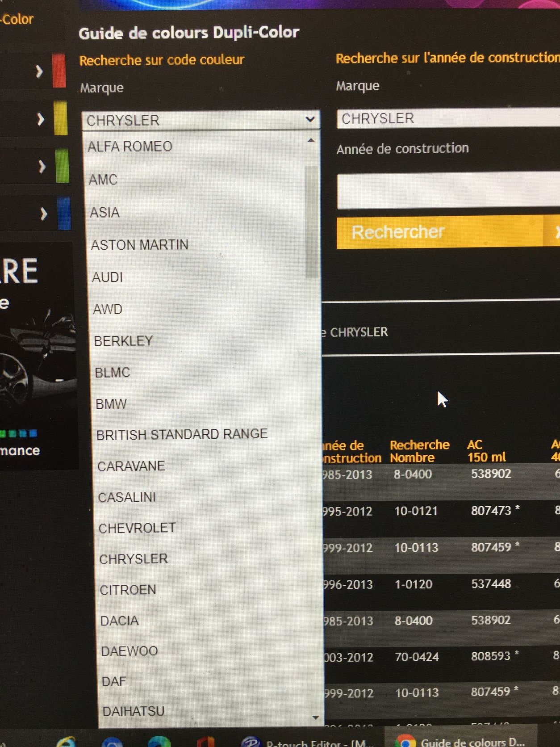The image size is (560, 747).
Task: Pick ASIA from the dropdown list
Action: point(105,212)
